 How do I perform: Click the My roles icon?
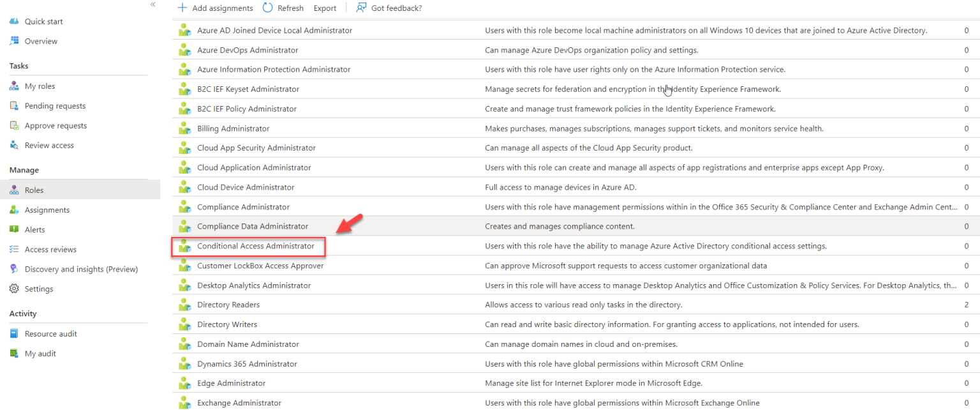(14, 86)
